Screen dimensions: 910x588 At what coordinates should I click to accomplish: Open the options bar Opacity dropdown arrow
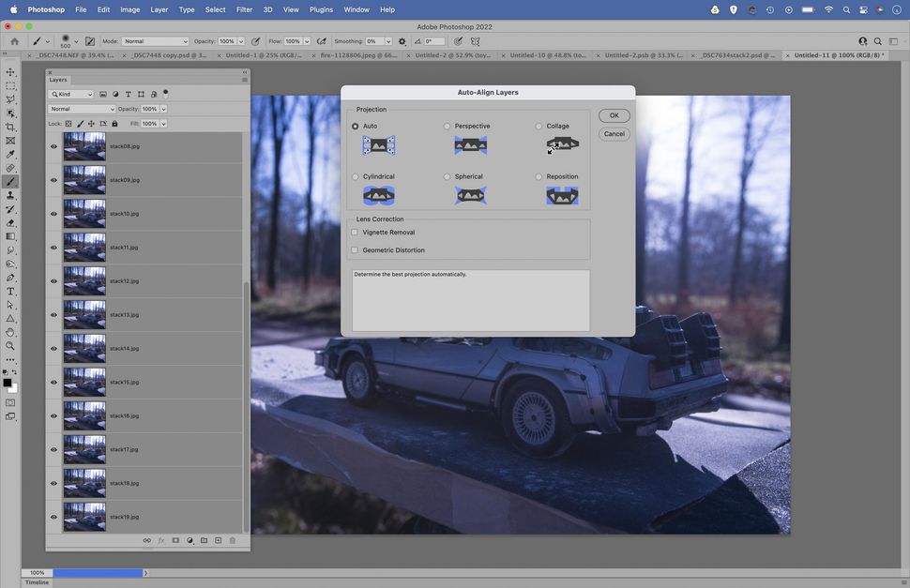pos(241,41)
